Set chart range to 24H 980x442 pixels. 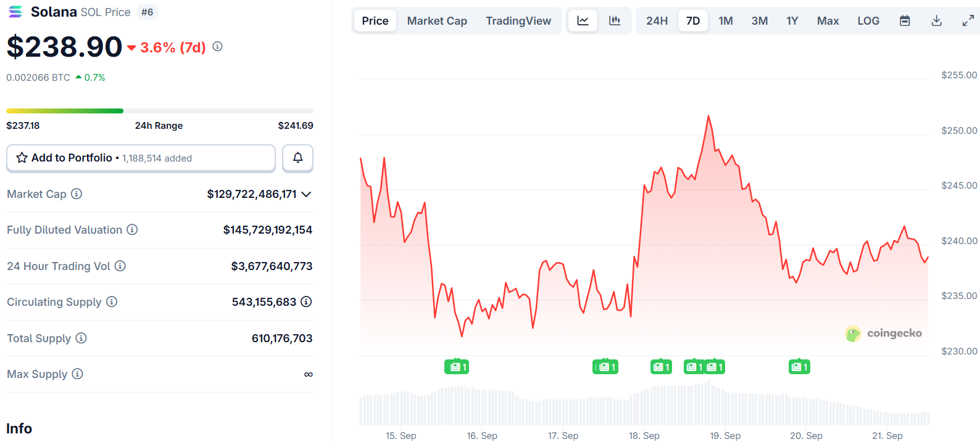(x=657, y=21)
